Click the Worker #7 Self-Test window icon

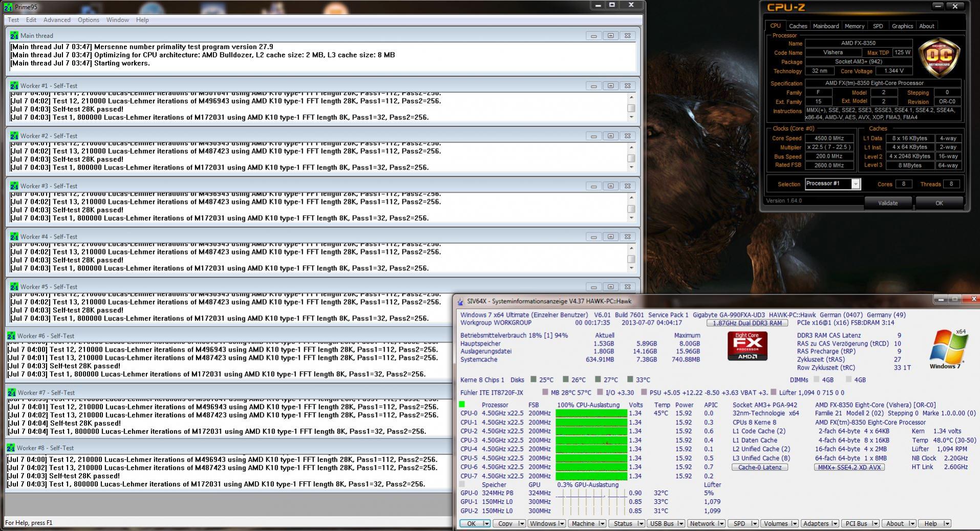(11, 392)
